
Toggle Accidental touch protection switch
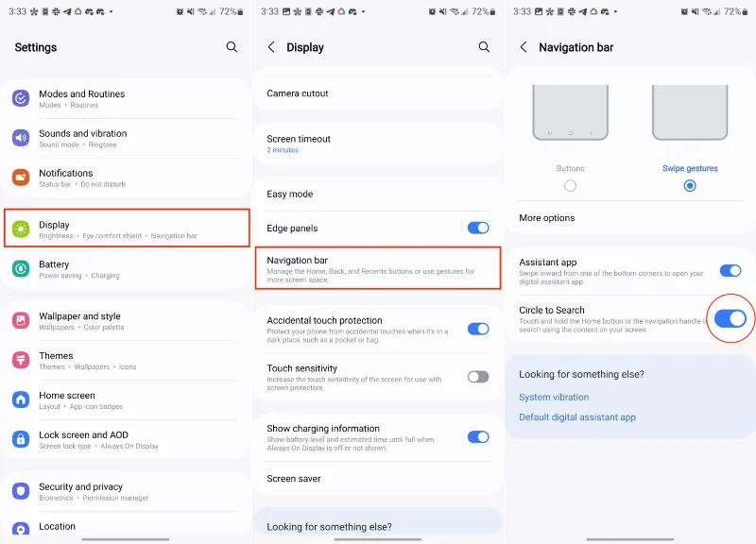click(478, 329)
